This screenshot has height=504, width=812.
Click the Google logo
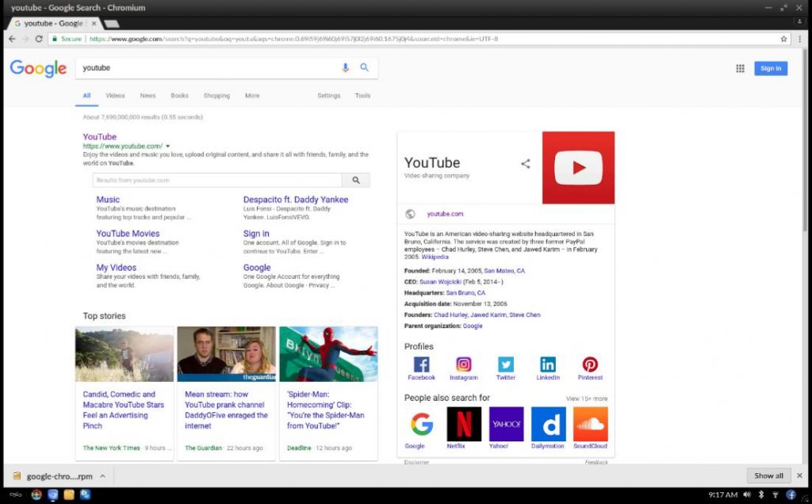(38, 68)
